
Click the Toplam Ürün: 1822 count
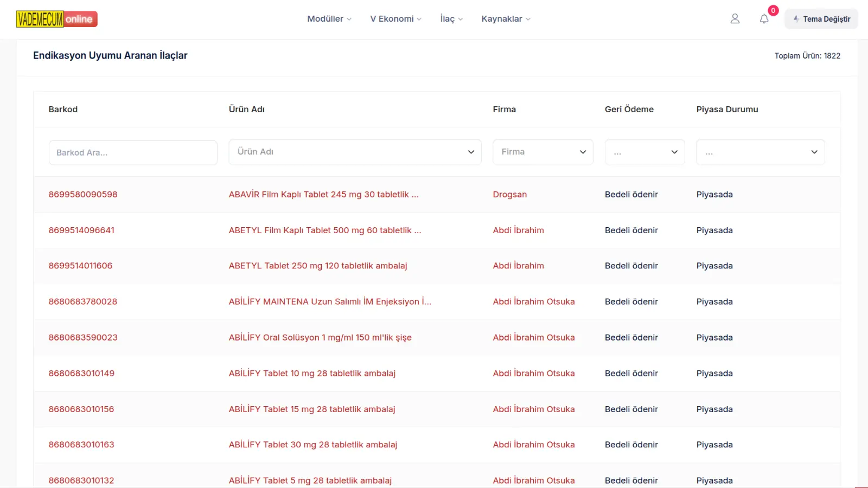pyautogui.click(x=807, y=56)
